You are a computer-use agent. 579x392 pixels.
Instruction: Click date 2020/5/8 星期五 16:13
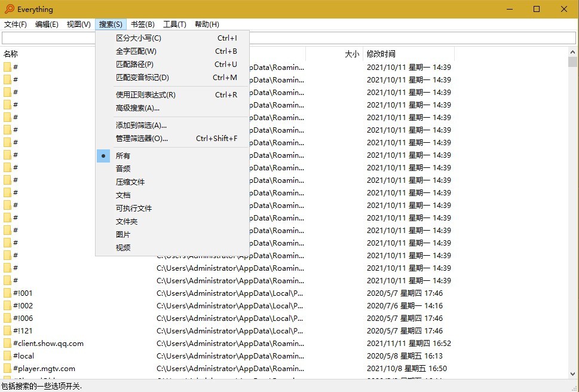tap(405, 356)
